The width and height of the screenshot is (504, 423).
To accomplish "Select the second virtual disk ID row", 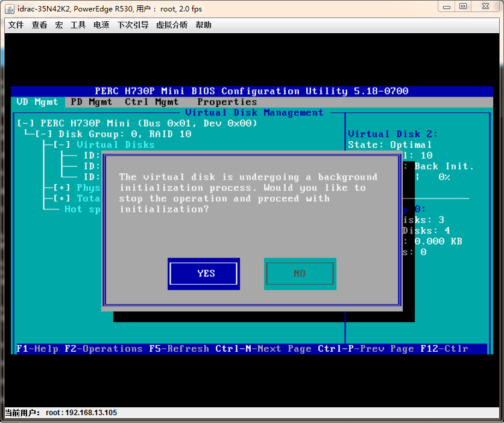I will coord(92,166).
